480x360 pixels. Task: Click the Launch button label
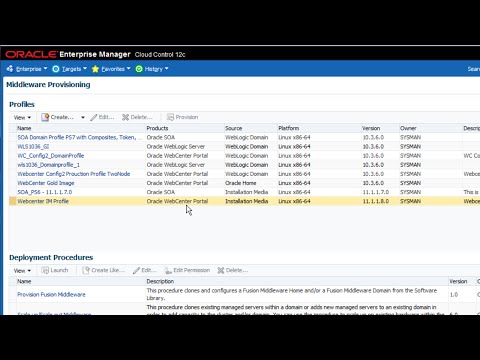[x=59, y=270]
